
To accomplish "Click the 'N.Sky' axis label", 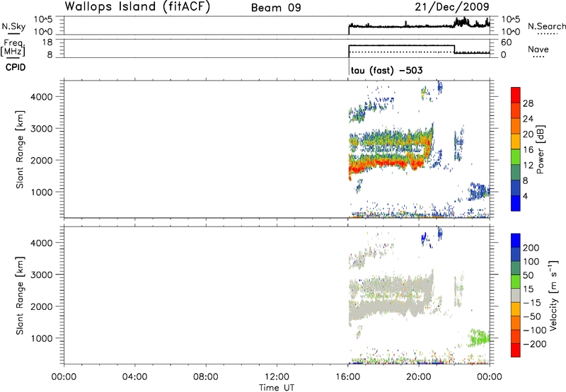I will (13, 26).
